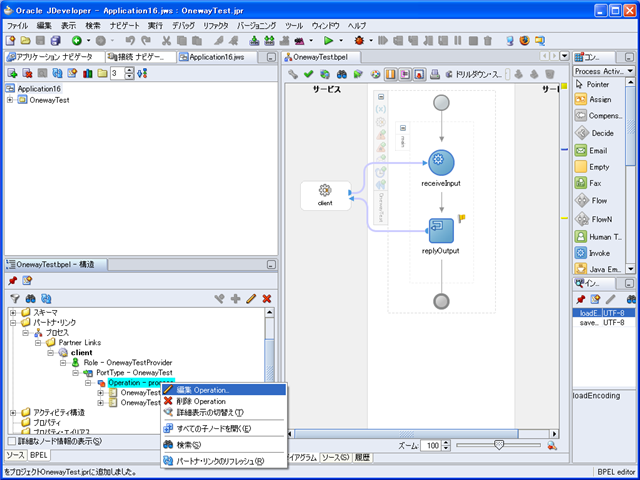Switch to the ソース tab in structure panel

point(14,454)
